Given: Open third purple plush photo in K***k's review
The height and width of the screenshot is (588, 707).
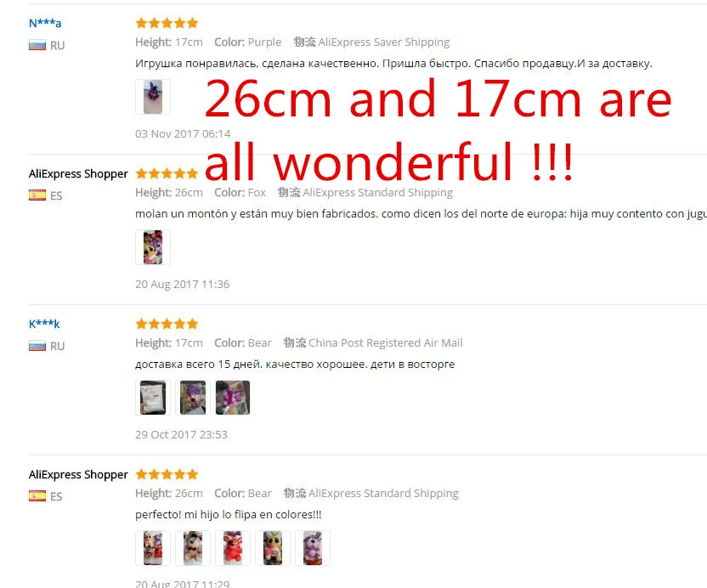Looking at the screenshot, I should (233, 398).
